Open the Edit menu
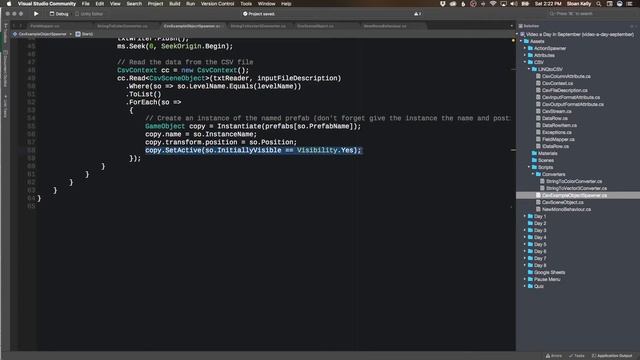The image size is (640, 360). 100,4
